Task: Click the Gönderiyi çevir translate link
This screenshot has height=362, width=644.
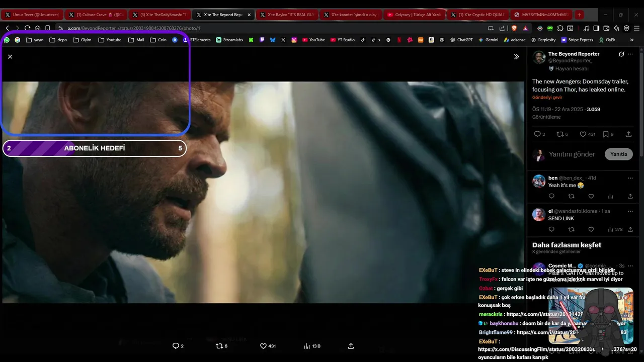Action: coord(547,98)
